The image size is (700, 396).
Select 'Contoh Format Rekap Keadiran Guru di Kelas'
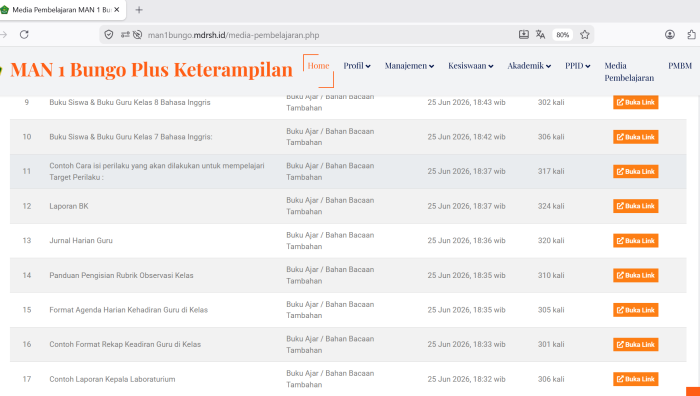(125, 345)
